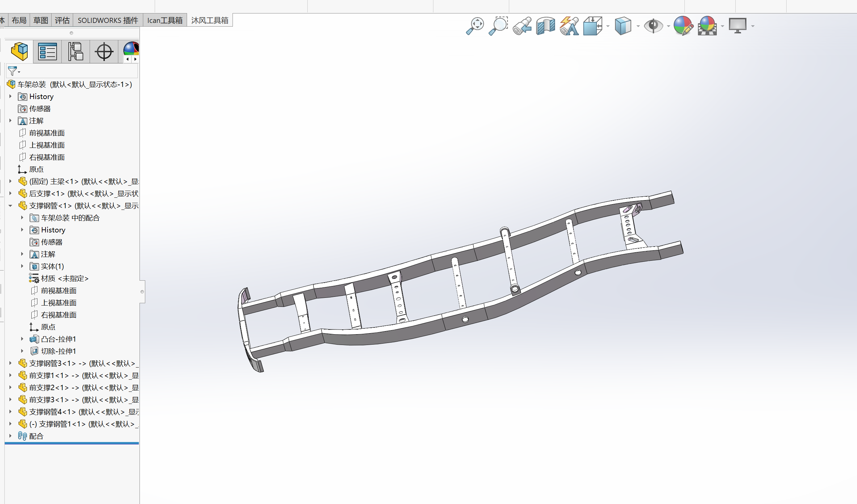Open the FeatureManager design tree tab
This screenshot has width=857, height=504.
(x=20, y=51)
